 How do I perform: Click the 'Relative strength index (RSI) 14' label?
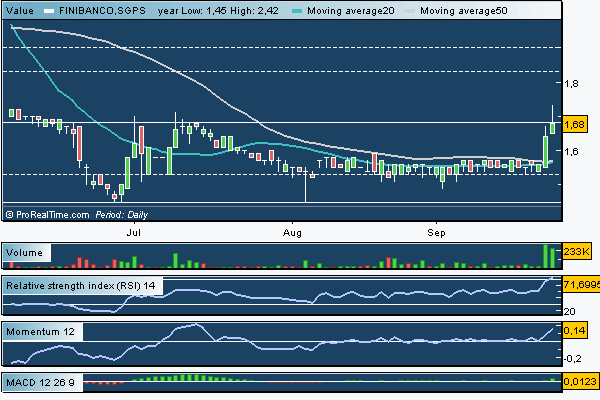point(81,286)
